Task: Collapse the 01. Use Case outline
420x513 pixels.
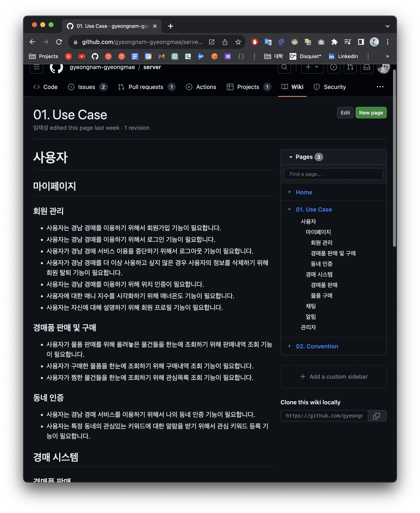Action: 289,209
